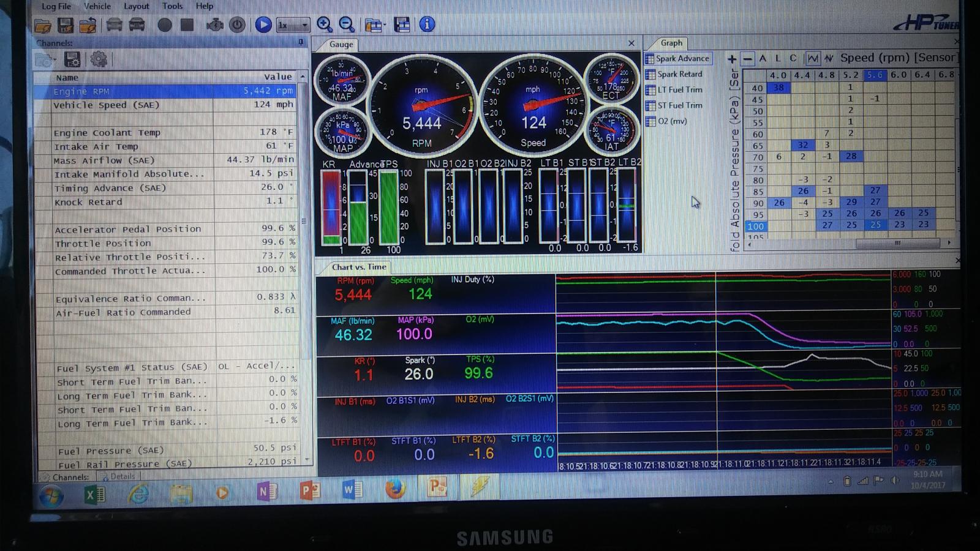The height and width of the screenshot is (551, 980).
Task: Open Word from the taskbar
Action: pyautogui.click(x=352, y=490)
